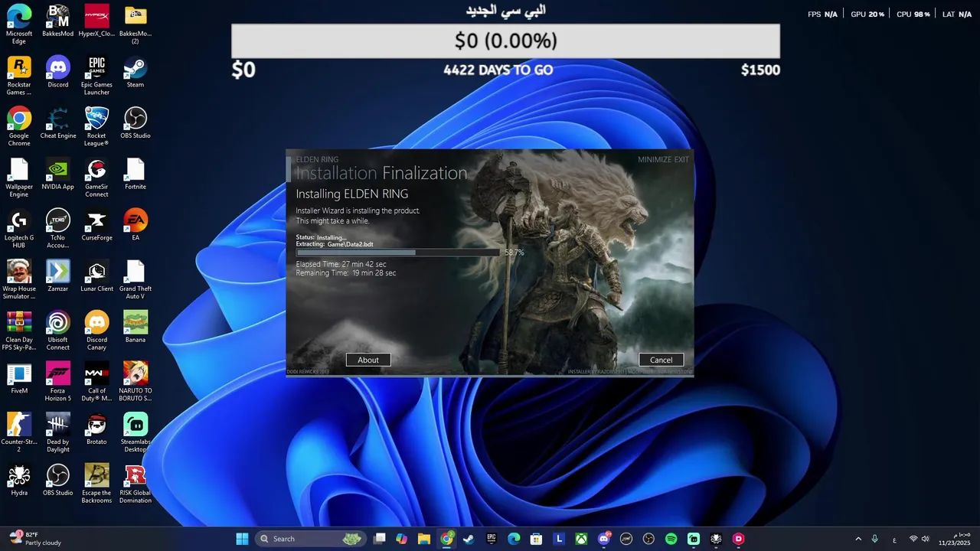Open Discord from the taskbar

pos(604,539)
